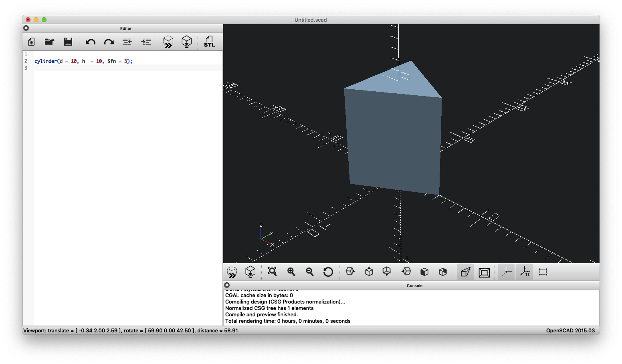
Task: Render the model with CGAL
Action: coord(187,41)
